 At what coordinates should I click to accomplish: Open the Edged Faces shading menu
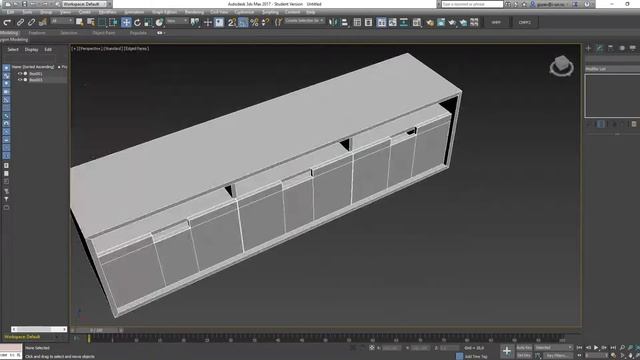pyautogui.click(x=136, y=49)
